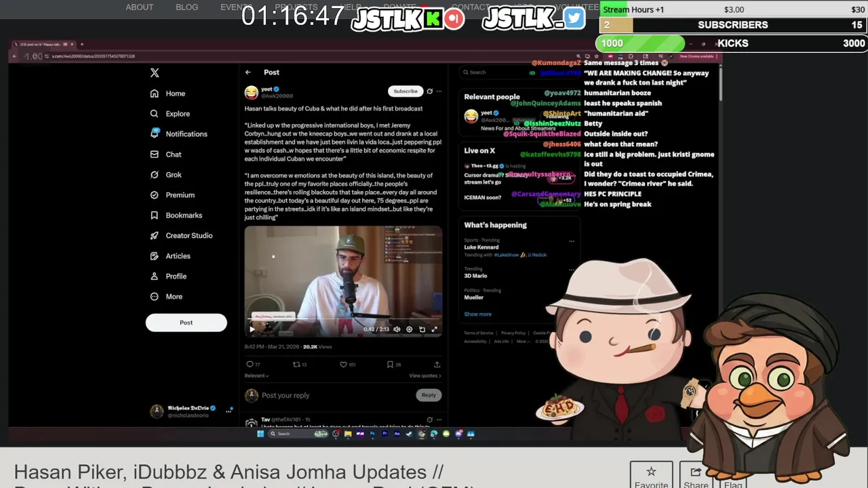
Task: Open Premiere Pro from taskbar
Action: (x=384, y=434)
